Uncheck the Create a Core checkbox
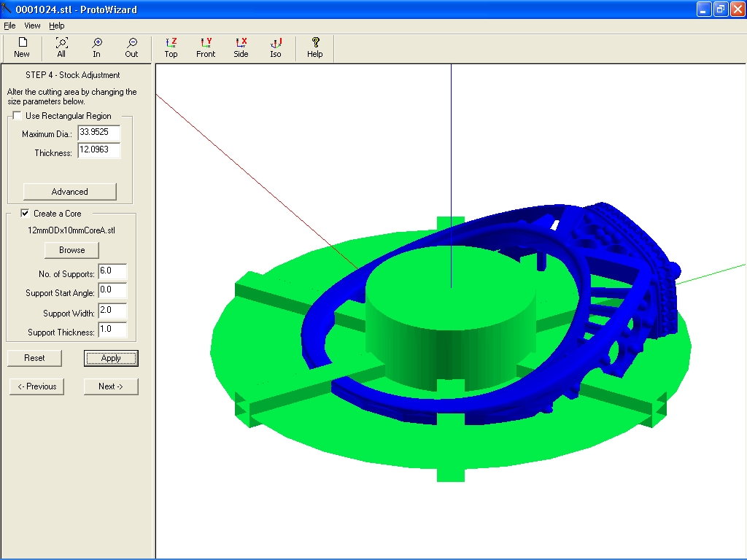This screenshot has width=747, height=560. click(x=25, y=214)
